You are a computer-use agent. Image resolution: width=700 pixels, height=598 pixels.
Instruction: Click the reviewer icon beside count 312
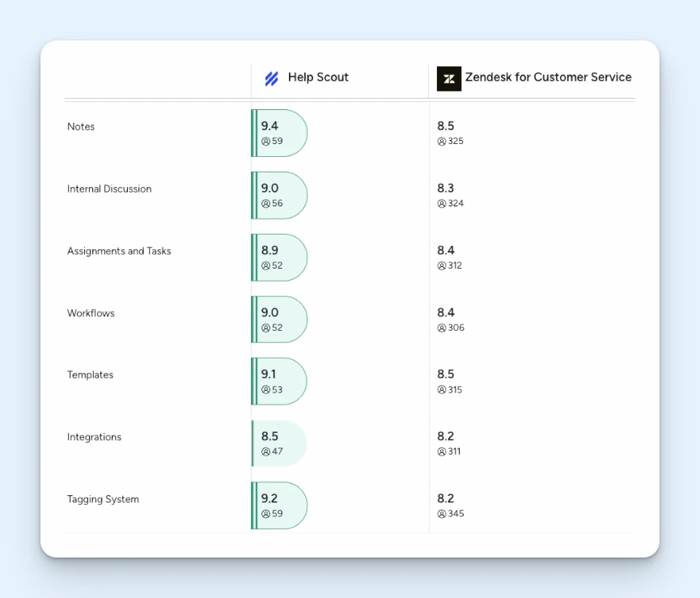click(x=442, y=266)
